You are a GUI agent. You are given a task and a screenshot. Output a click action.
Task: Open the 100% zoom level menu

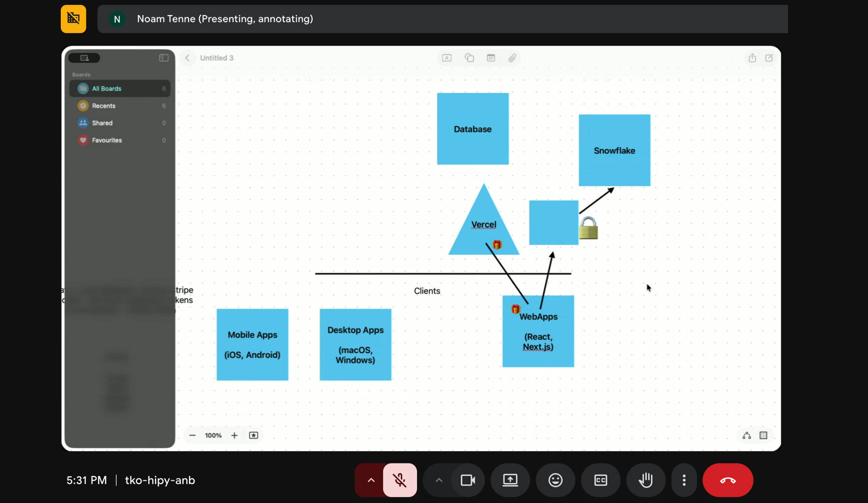tap(213, 436)
